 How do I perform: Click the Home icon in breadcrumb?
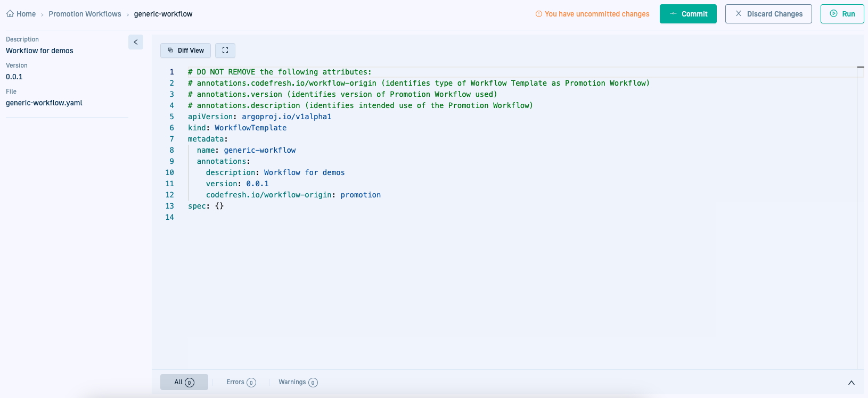tap(10, 14)
